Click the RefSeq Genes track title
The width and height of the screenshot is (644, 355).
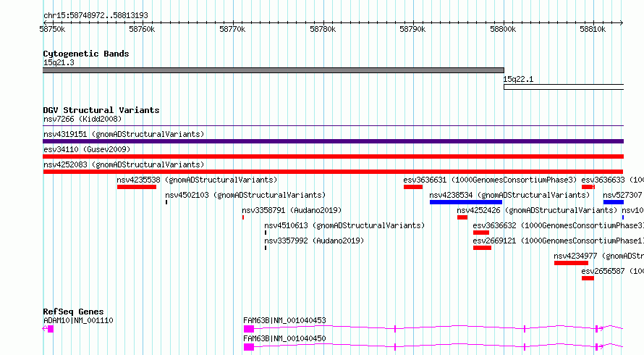[73, 312]
